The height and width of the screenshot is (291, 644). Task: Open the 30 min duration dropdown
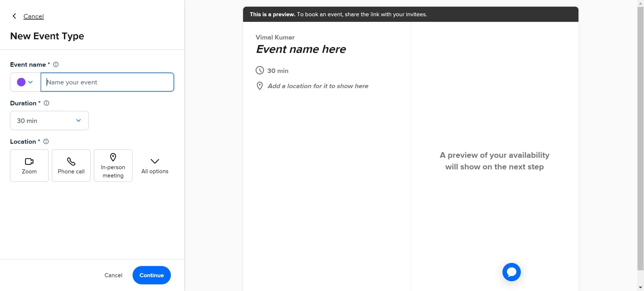[x=49, y=121]
